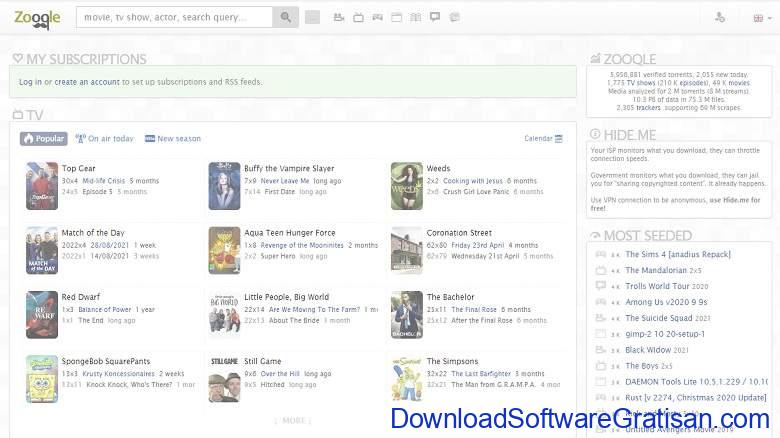Open the language flag dropdown
This screenshot has width=780, height=438.
762,18
